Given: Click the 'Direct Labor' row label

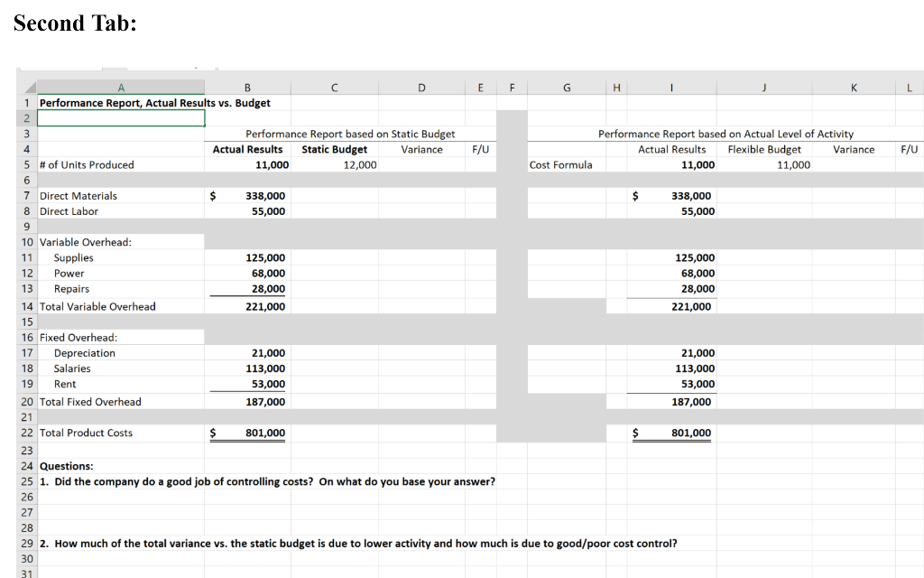Looking at the screenshot, I should (69, 210).
